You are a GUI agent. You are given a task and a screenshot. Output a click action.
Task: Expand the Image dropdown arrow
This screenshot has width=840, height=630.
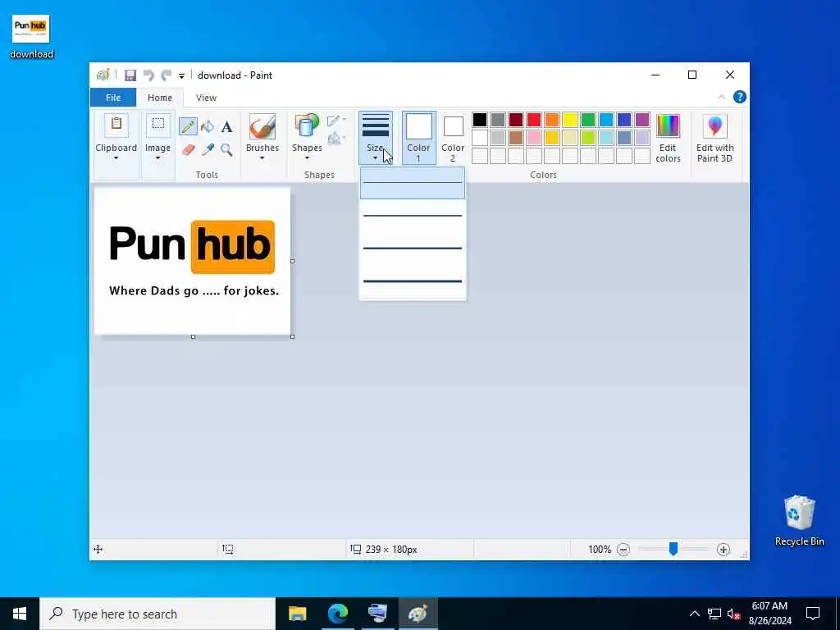point(157,158)
